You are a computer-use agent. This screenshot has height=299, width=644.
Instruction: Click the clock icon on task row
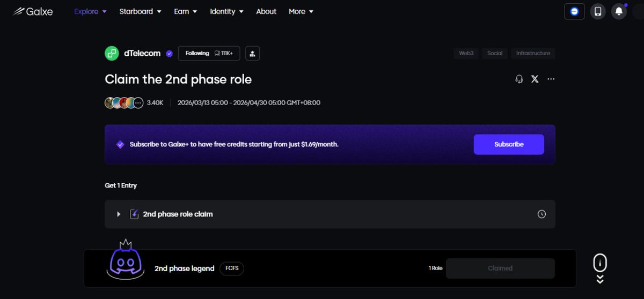point(541,214)
